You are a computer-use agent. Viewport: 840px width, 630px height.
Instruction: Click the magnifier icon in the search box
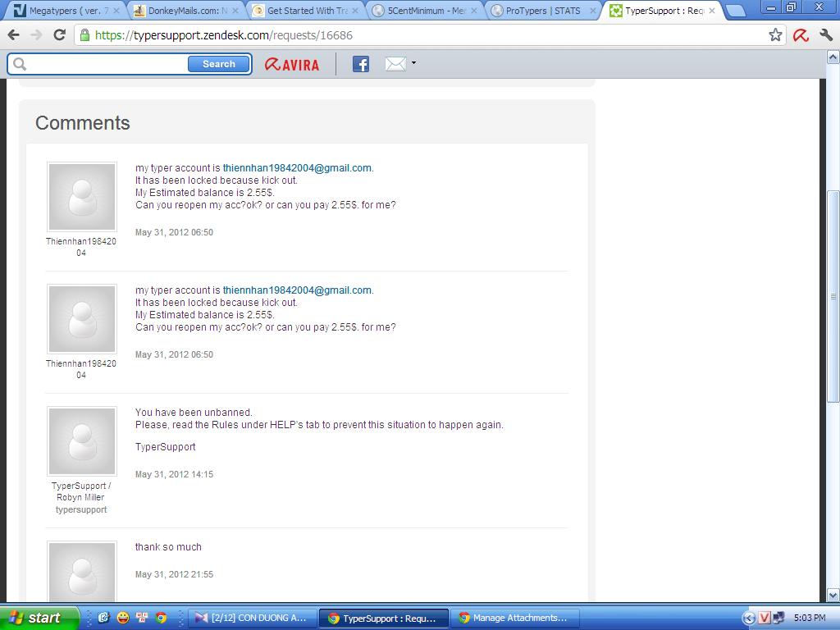coord(20,64)
